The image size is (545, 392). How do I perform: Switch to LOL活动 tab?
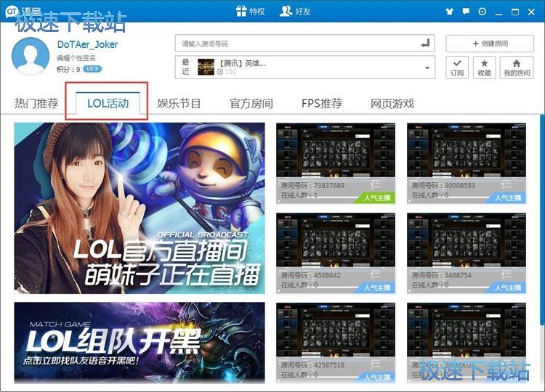point(108,104)
